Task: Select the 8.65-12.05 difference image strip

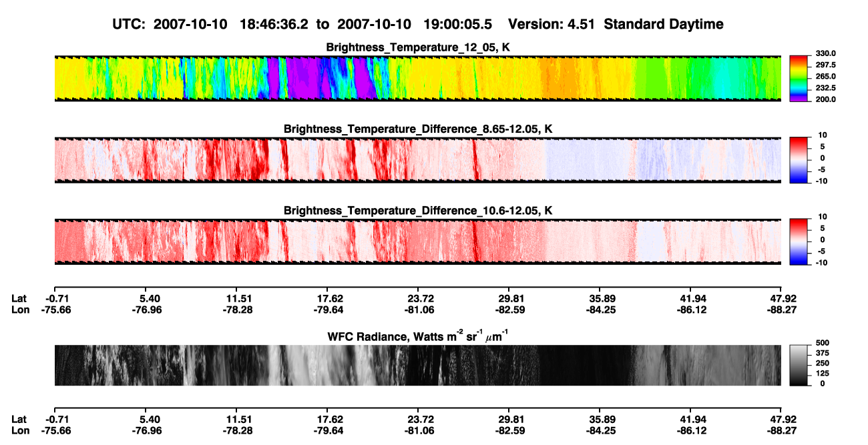Action: pos(417,160)
